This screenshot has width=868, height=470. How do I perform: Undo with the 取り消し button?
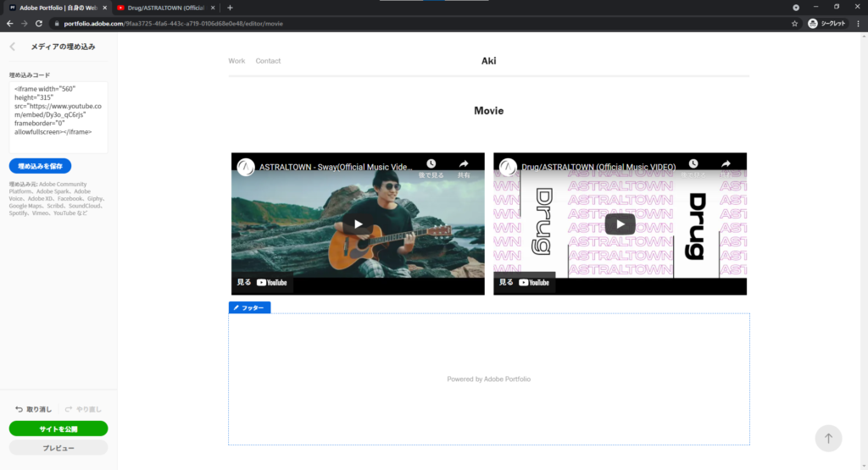tap(33, 409)
